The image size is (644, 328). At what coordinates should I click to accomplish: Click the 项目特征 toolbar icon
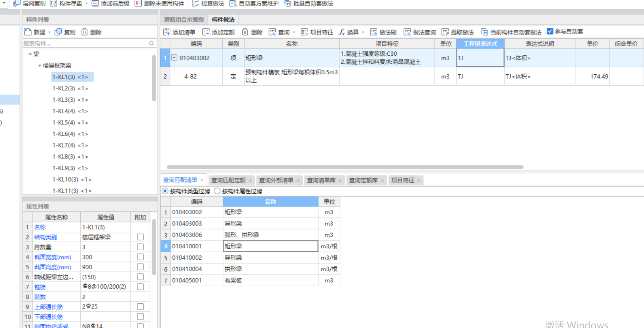click(304, 32)
